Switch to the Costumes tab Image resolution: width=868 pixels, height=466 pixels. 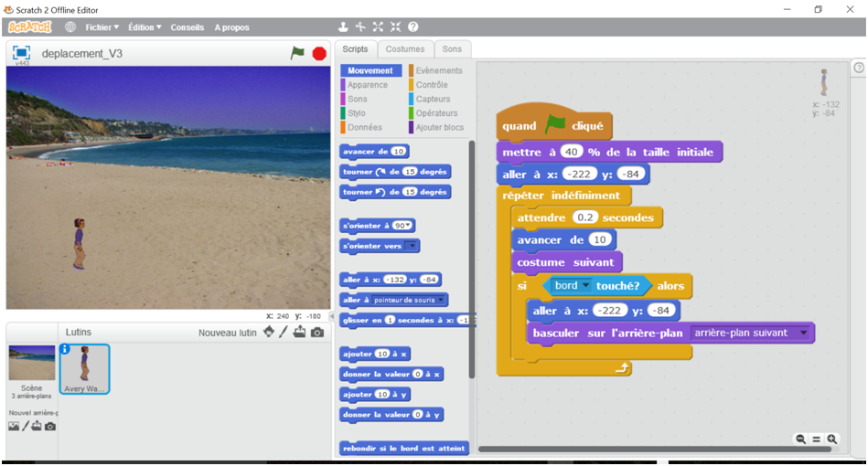pyautogui.click(x=404, y=48)
